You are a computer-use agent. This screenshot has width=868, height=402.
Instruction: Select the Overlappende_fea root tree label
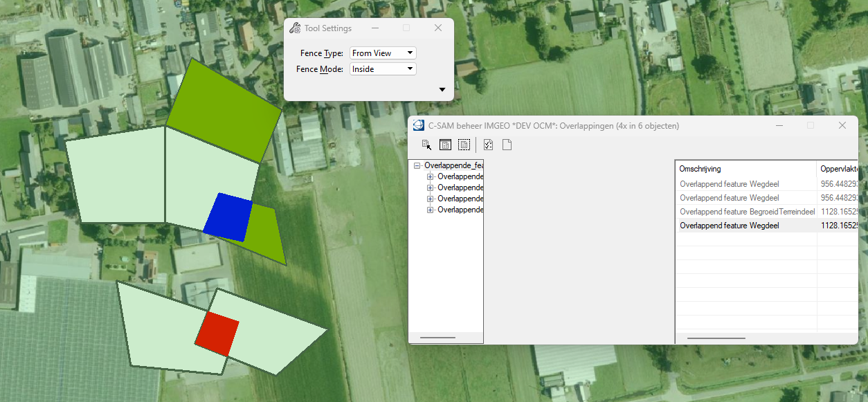[x=453, y=166]
